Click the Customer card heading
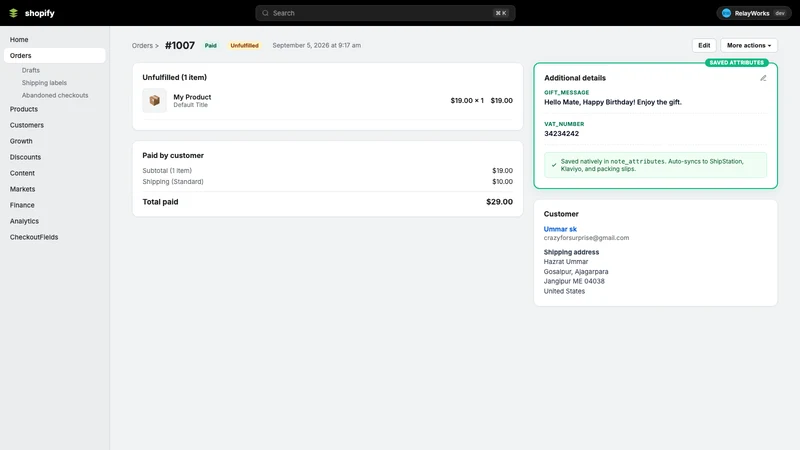Viewport: 800px width, 450px height. pos(561,214)
